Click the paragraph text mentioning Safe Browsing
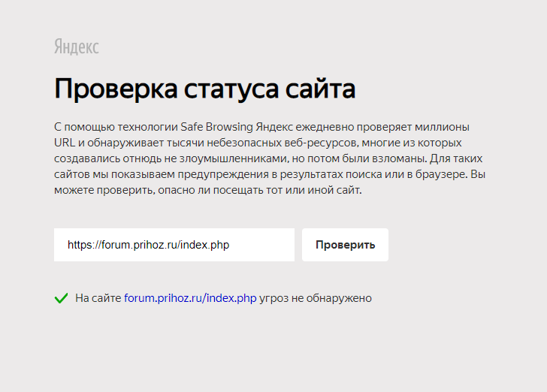Screen dimensions: 547x392 (x=269, y=158)
